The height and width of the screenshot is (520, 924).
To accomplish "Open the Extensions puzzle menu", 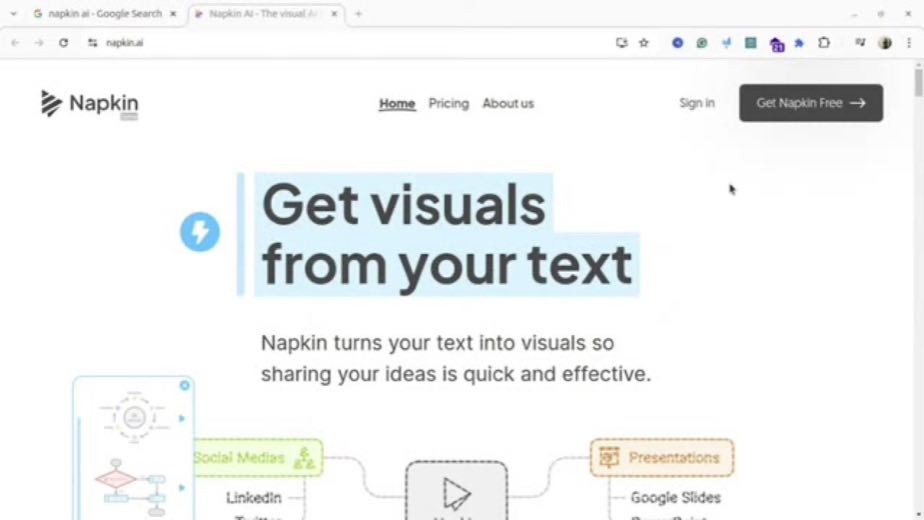I will pos(824,42).
